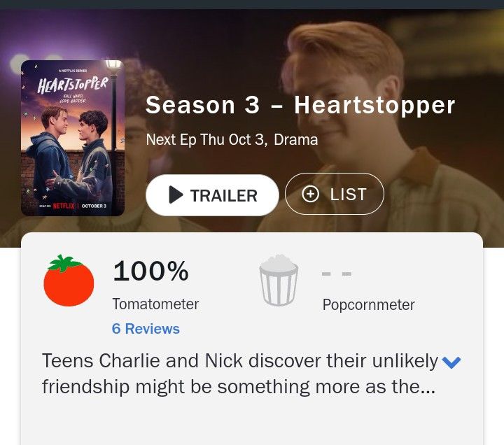Click the truncated synopsis paragraph
Image resolution: width=504 pixels, height=445 pixels.
pyautogui.click(x=240, y=374)
